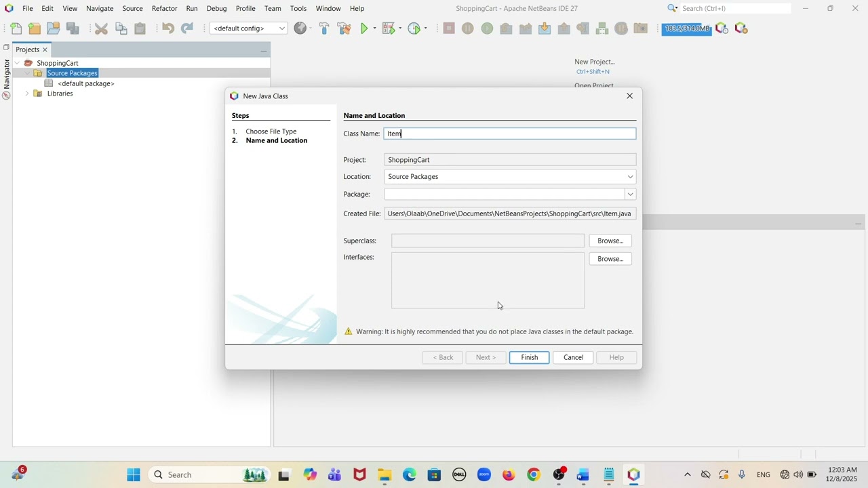Open the Location dropdown

click(510, 177)
